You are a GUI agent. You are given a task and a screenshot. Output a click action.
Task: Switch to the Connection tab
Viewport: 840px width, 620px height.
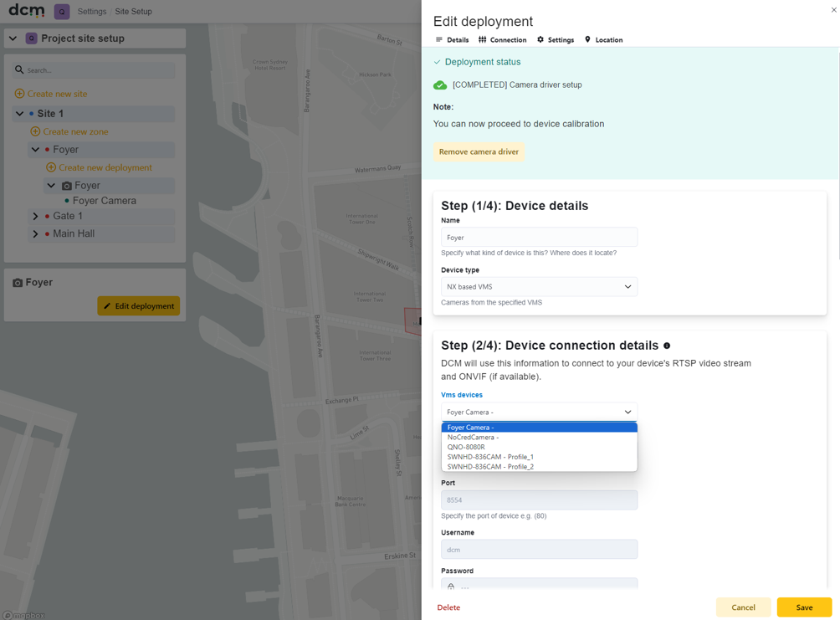503,40
